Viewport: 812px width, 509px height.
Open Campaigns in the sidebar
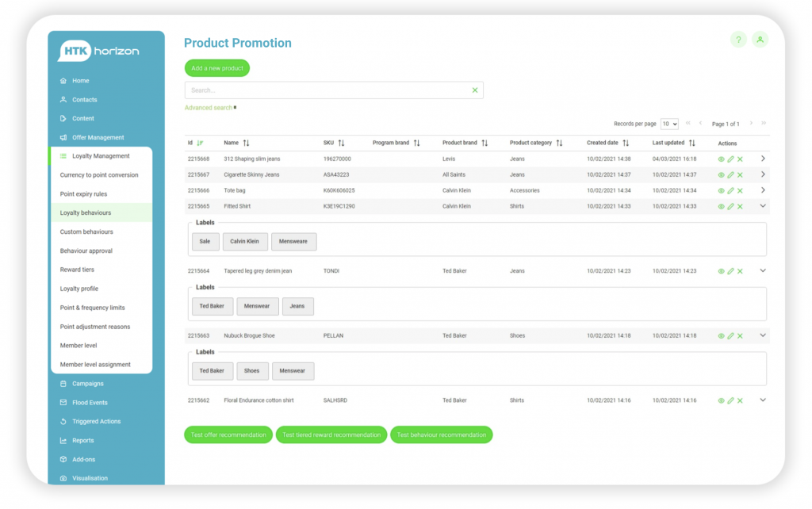(x=87, y=384)
